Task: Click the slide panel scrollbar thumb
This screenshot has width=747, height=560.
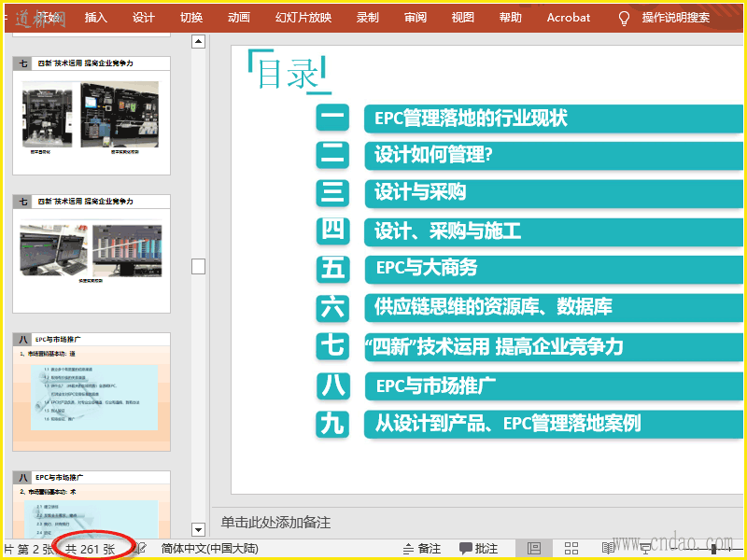Action: click(198, 266)
